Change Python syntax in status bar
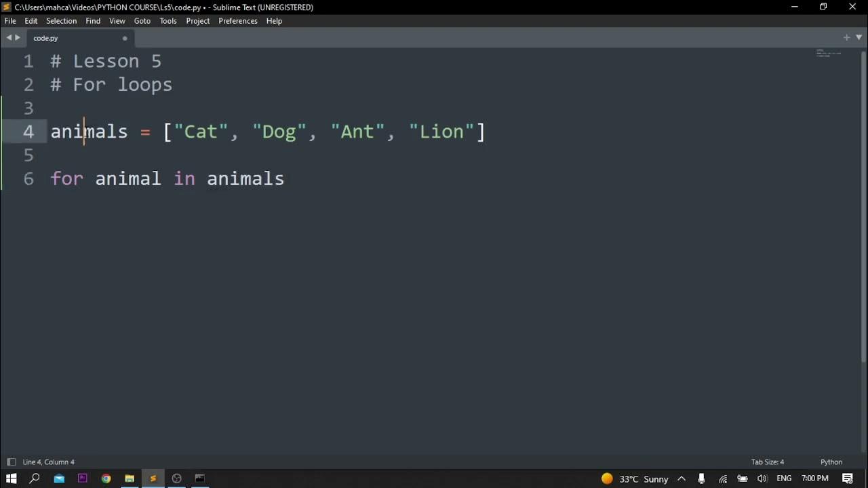The width and height of the screenshot is (868, 488). click(x=831, y=462)
